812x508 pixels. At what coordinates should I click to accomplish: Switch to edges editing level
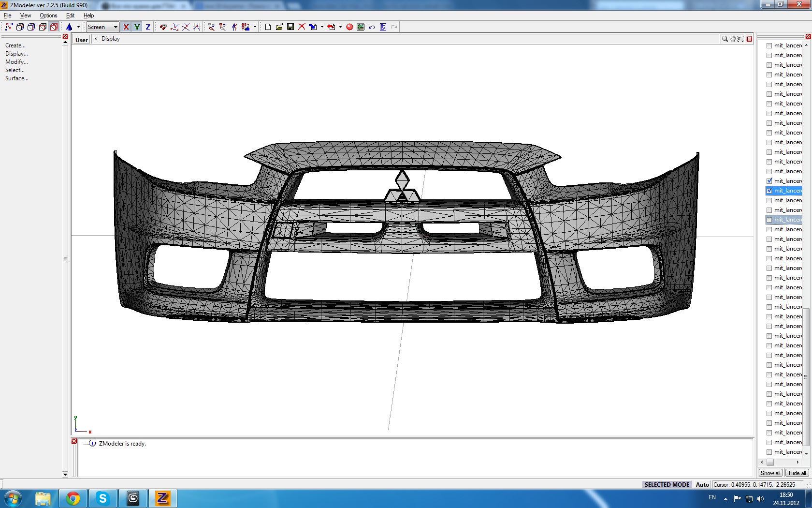click(20, 27)
